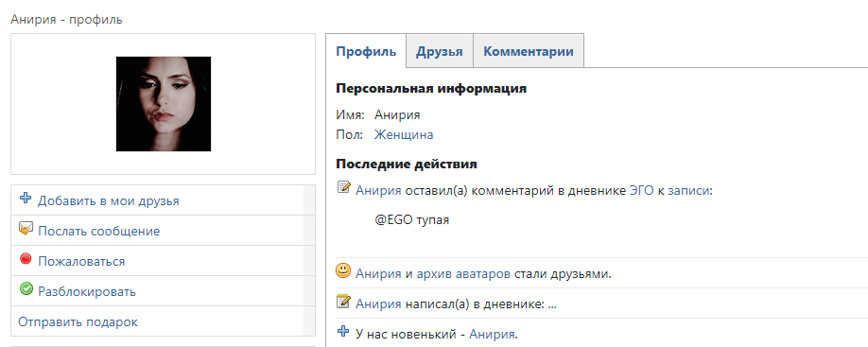Click the red circle icon beside Пожаловаться
The image size is (868, 347).
coord(26,258)
